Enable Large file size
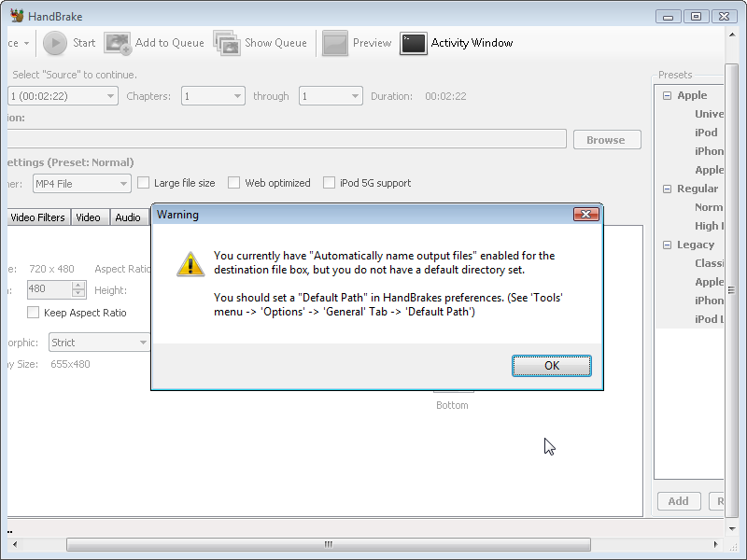 [143, 183]
